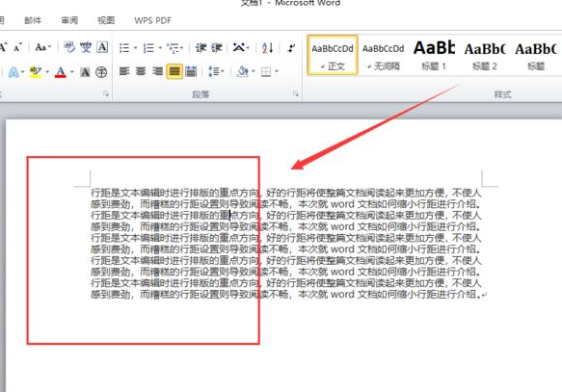Open Text Effects dropdown arrow

click(22, 72)
